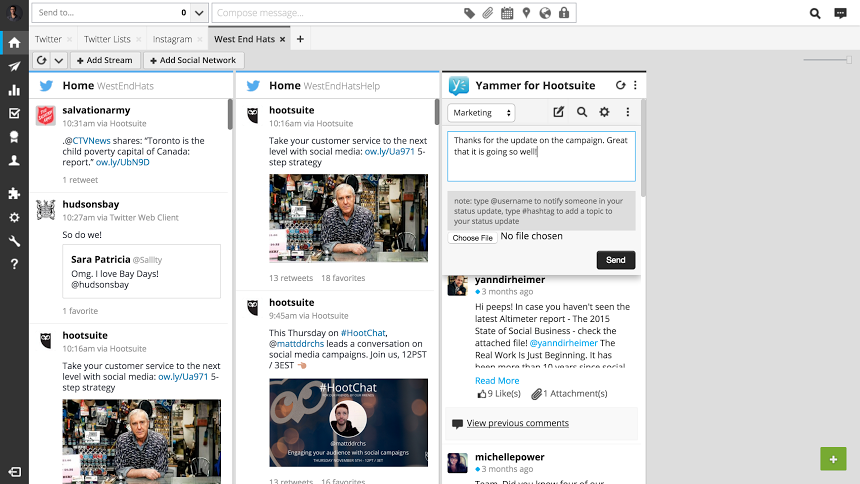Image resolution: width=860 pixels, height=484 pixels.
Task: Open the Analytics bar chart icon
Action: pyautogui.click(x=14, y=90)
